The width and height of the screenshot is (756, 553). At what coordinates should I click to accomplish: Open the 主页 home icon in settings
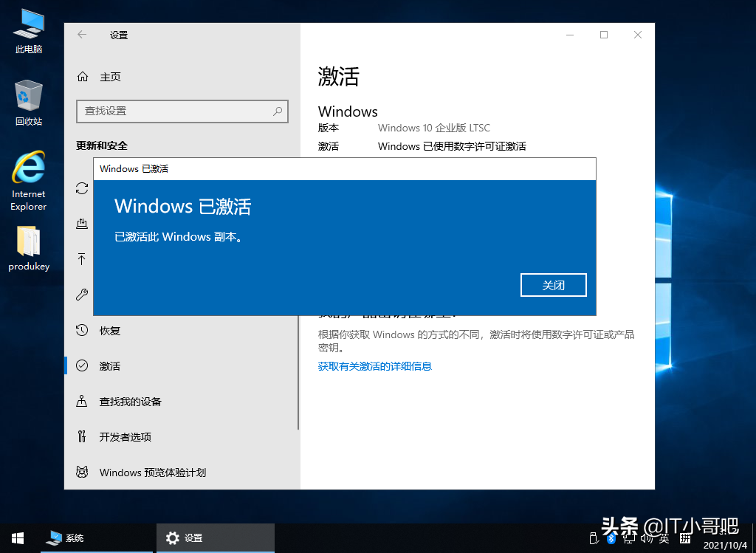click(x=83, y=77)
